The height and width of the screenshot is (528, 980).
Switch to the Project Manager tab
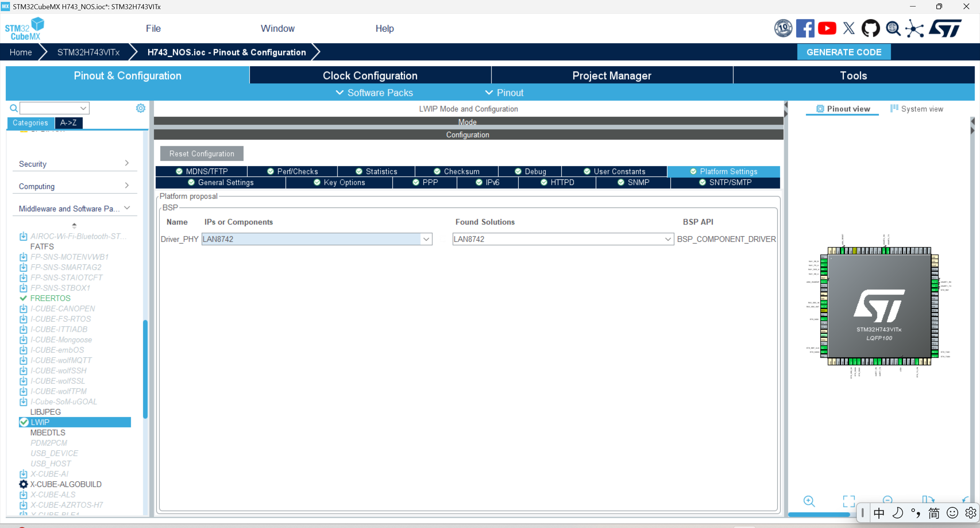612,75
